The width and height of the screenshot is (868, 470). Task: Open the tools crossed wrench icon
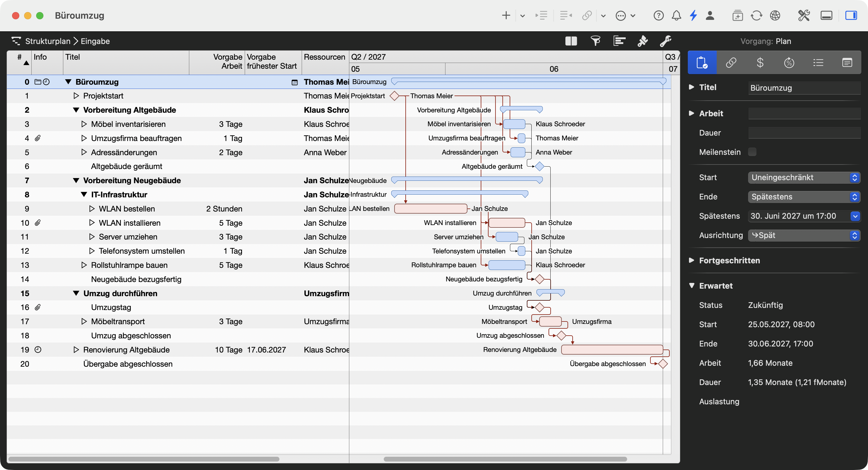pyautogui.click(x=804, y=15)
